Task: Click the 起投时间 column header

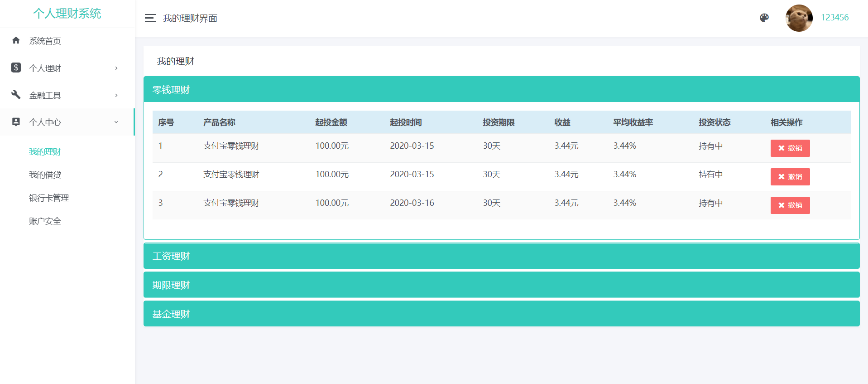Action: (406, 122)
